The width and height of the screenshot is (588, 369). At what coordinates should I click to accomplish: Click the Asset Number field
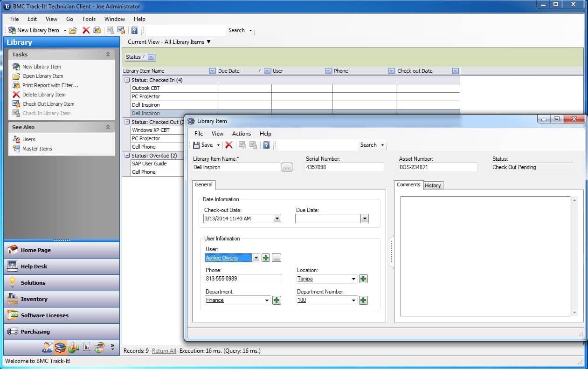[x=438, y=167]
